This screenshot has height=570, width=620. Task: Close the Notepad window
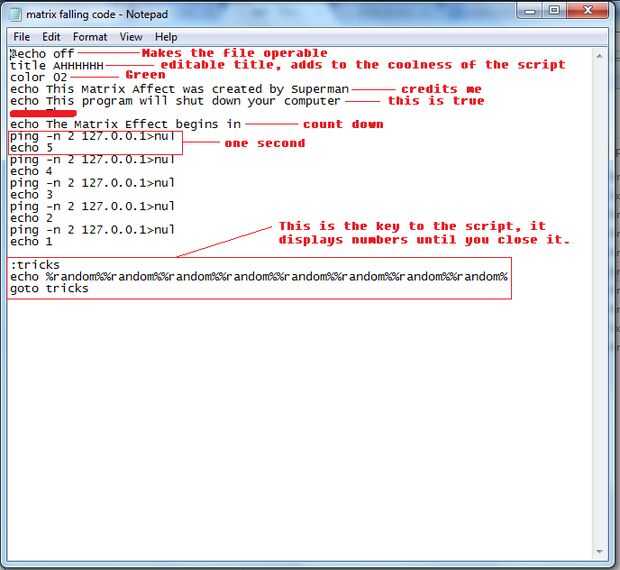click(587, 11)
